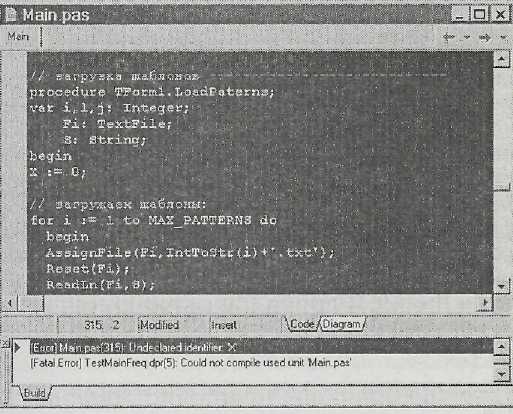Viewport: 513px width, 414px height.
Task: Select the Build messages tab
Action: coord(35,393)
